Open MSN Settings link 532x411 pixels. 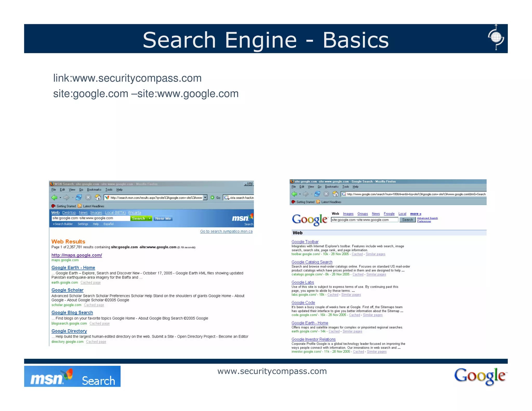[83, 224]
